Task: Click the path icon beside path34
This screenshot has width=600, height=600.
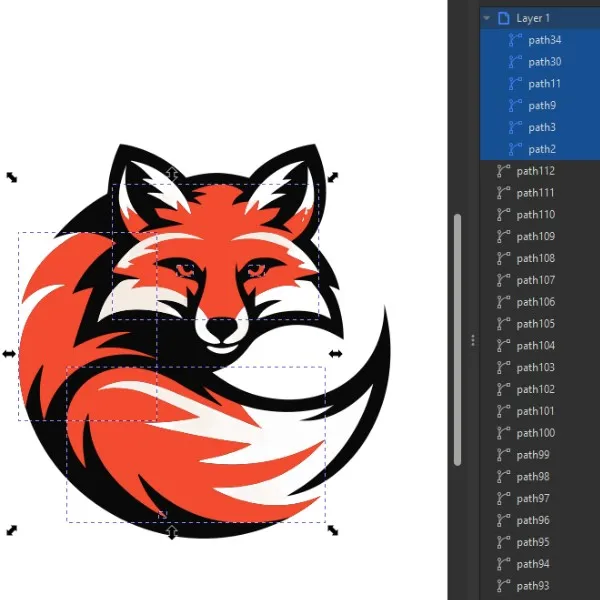Action: 516,40
